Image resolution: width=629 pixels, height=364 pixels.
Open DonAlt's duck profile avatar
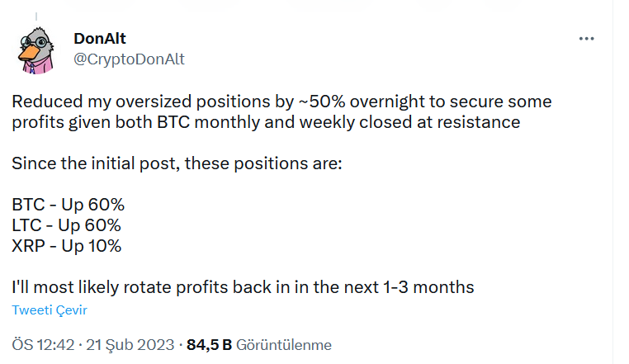[x=35, y=50]
